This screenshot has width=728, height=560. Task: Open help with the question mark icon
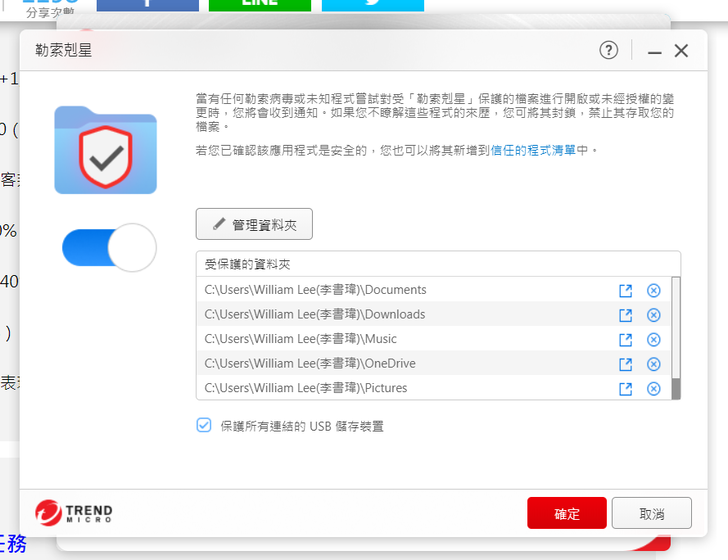tap(608, 50)
